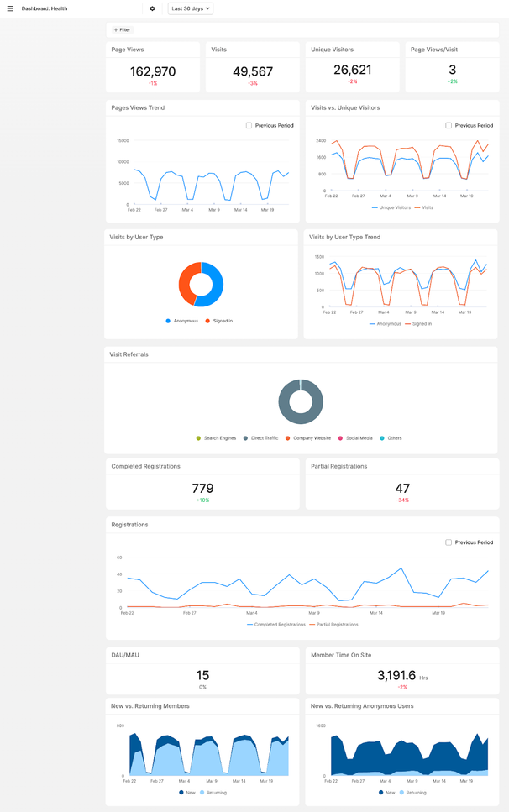Click the Dashboard: Health title
The image size is (509, 812).
click(x=45, y=8)
